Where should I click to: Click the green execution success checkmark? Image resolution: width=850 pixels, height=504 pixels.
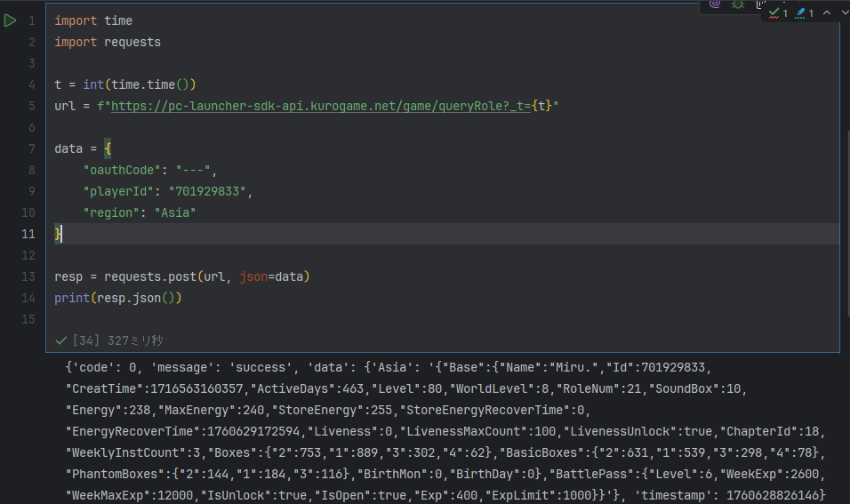(61, 340)
